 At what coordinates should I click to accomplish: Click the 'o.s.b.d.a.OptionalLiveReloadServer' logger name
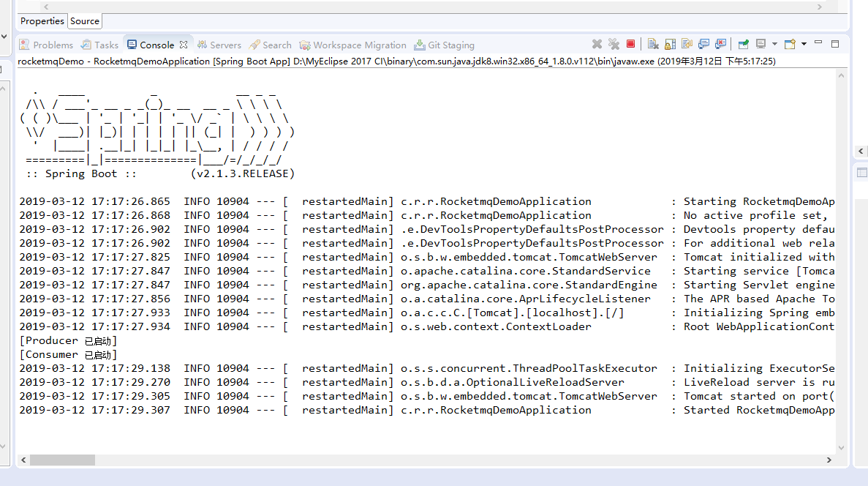tap(513, 382)
